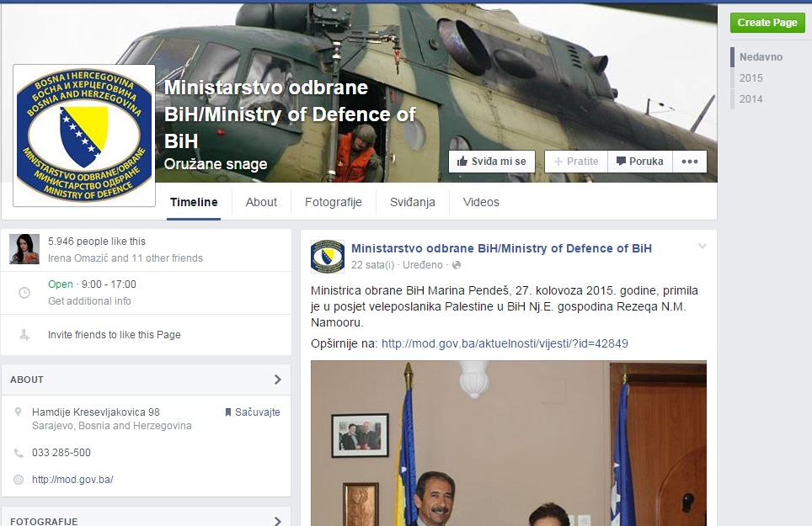
Task: Click the clock opening hours icon
Action: coord(24,293)
